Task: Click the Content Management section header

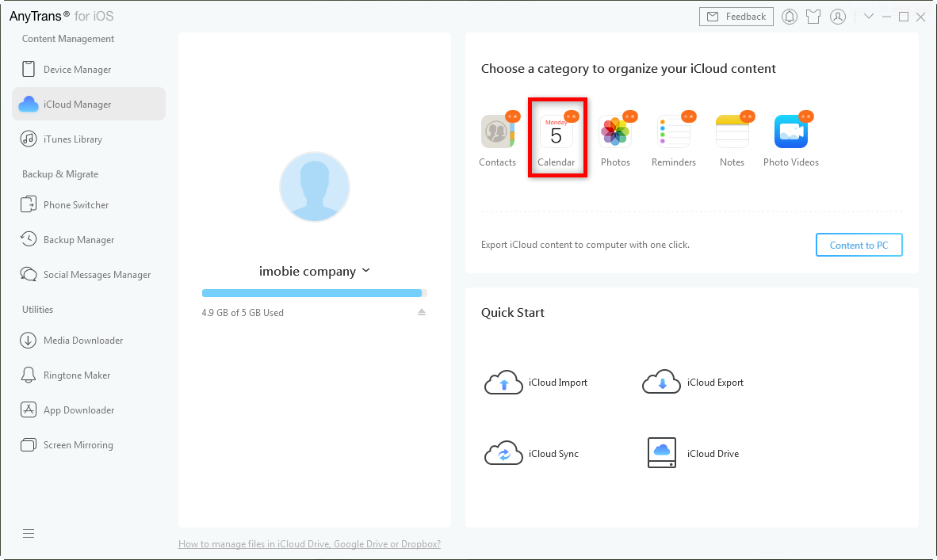Action: tap(68, 39)
